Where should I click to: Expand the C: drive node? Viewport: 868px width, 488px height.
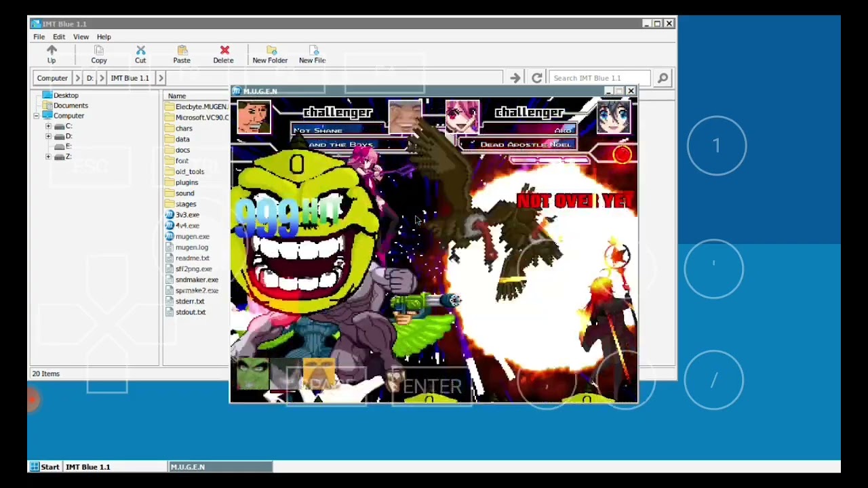tap(48, 126)
